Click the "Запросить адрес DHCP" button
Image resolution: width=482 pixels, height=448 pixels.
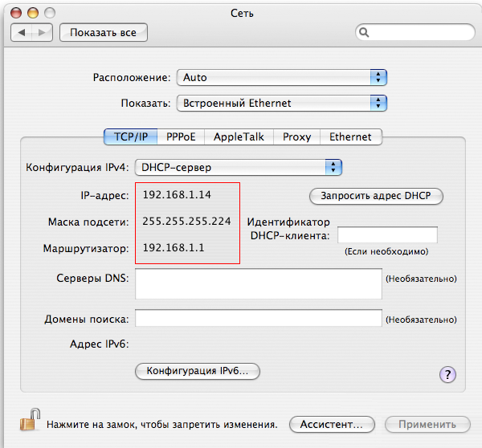pyautogui.click(x=376, y=195)
